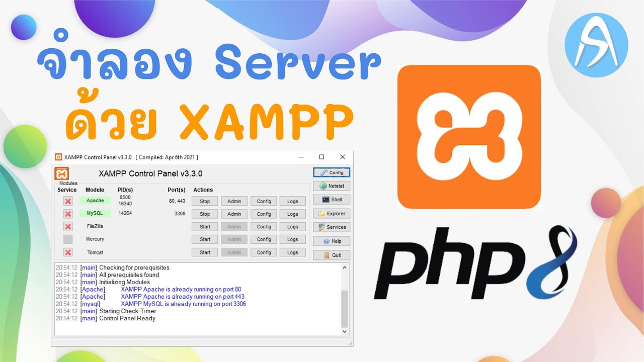Click the log line 'Control Panel Ready'

point(127,318)
